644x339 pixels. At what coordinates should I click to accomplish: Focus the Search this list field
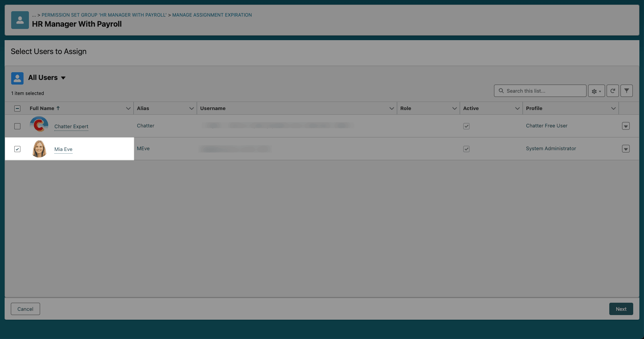(540, 91)
